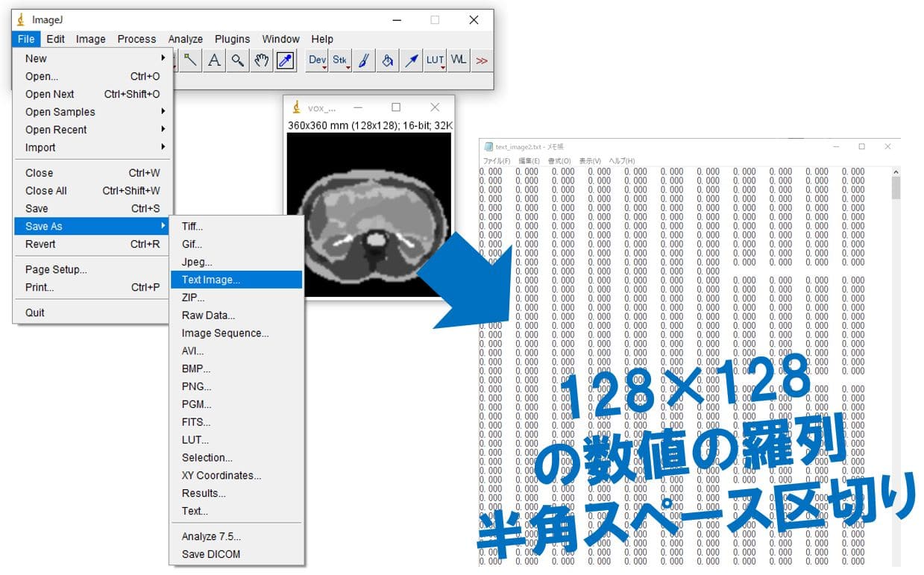Save as PNG...
Image resolution: width=924 pixels, height=575 pixels.
coord(236,386)
